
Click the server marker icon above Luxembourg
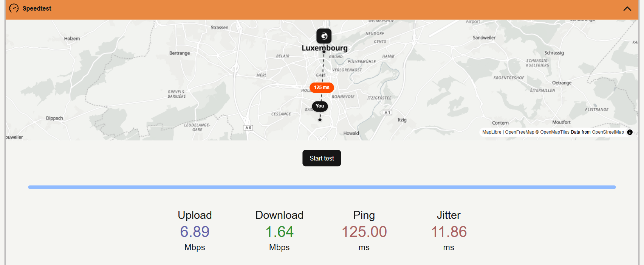coord(324,36)
